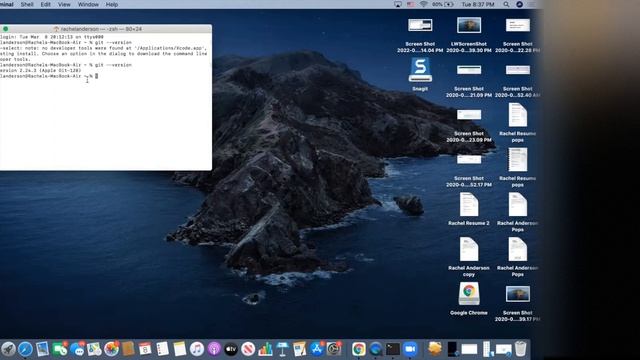Open System Preferences from the Dock
Screen dimensions: 640x360
point(334,349)
